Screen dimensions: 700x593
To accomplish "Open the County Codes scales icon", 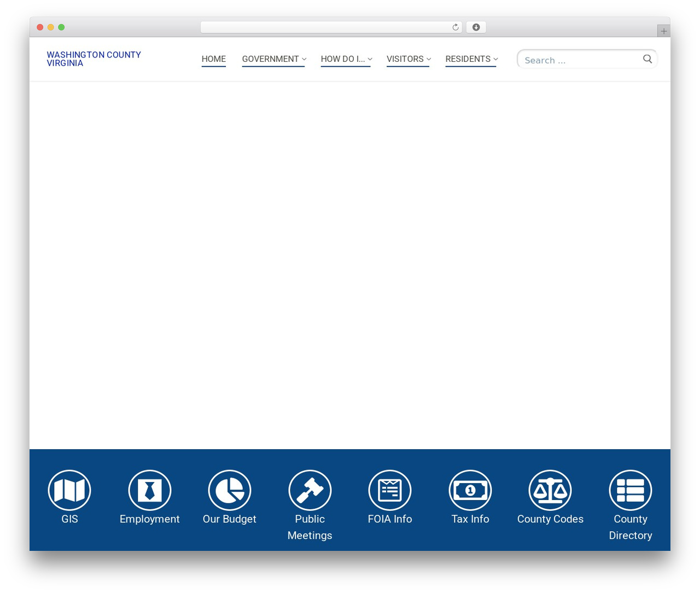I will click(x=550, y=490).
